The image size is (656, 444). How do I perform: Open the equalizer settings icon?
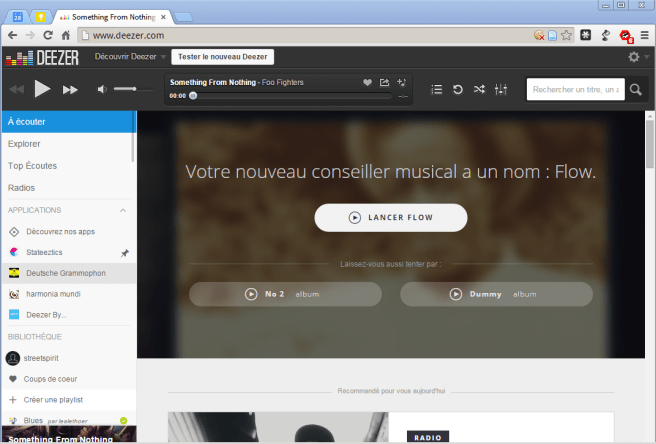[501, 89]
